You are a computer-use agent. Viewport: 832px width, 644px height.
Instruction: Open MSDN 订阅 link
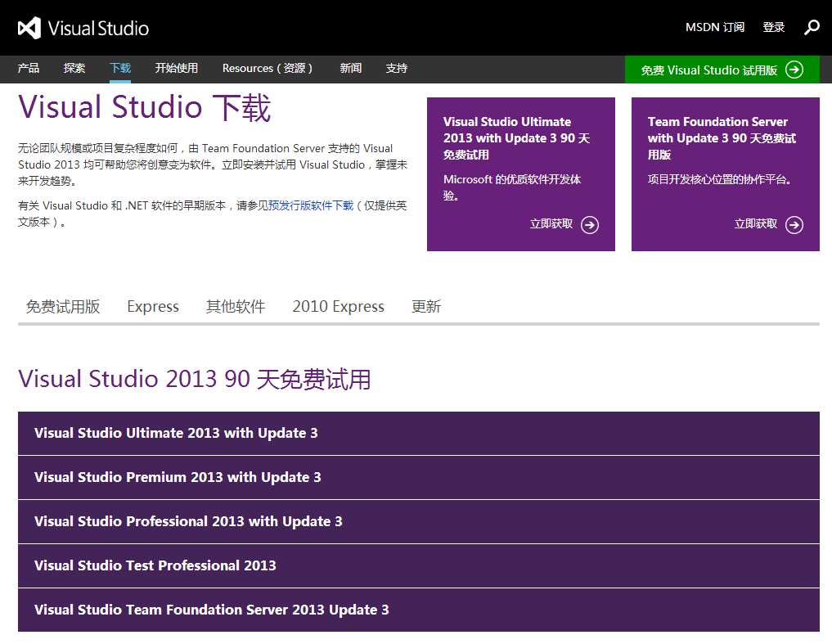coord(715,27)
